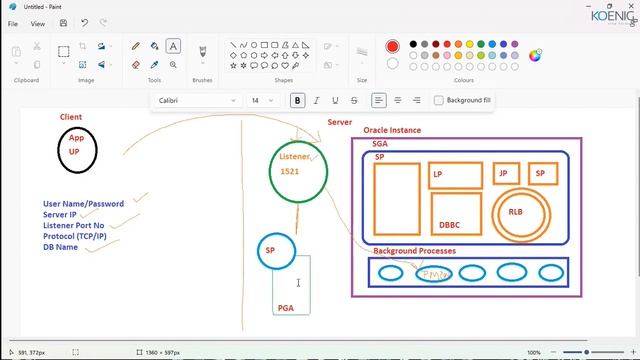
Task: Open the File menu
Action: coord(13,24)
